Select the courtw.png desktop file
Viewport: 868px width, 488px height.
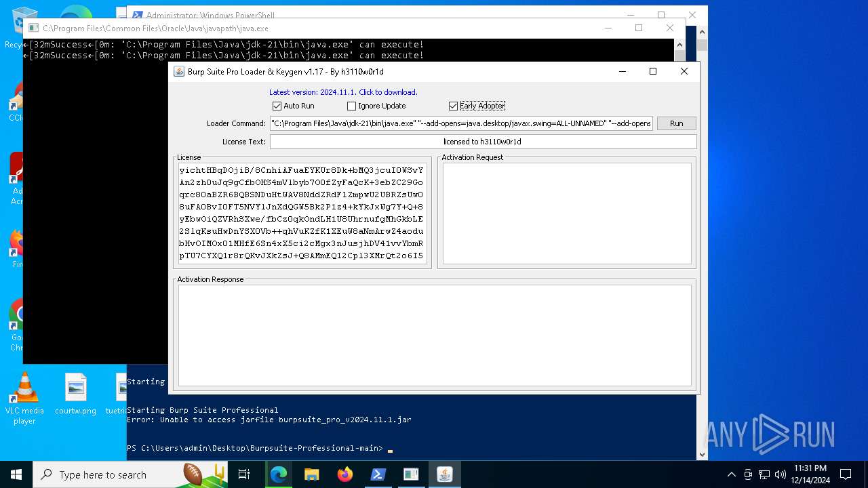(75, 394)
